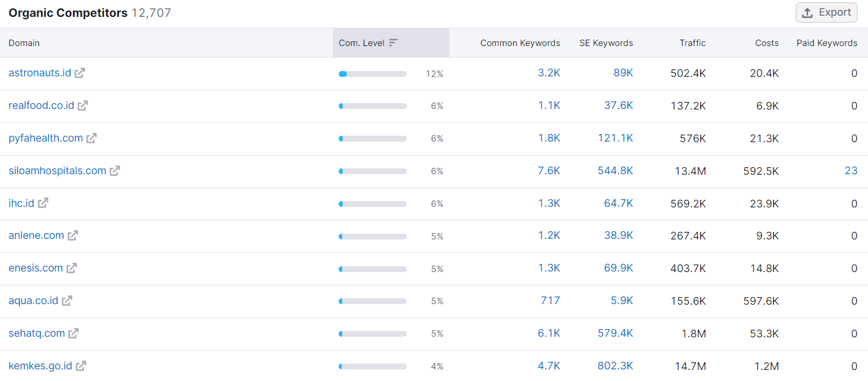The height and width of the screenshot is (381, 868).
Task: Open the realfood.co.id domain link
Action: [41, 105]
